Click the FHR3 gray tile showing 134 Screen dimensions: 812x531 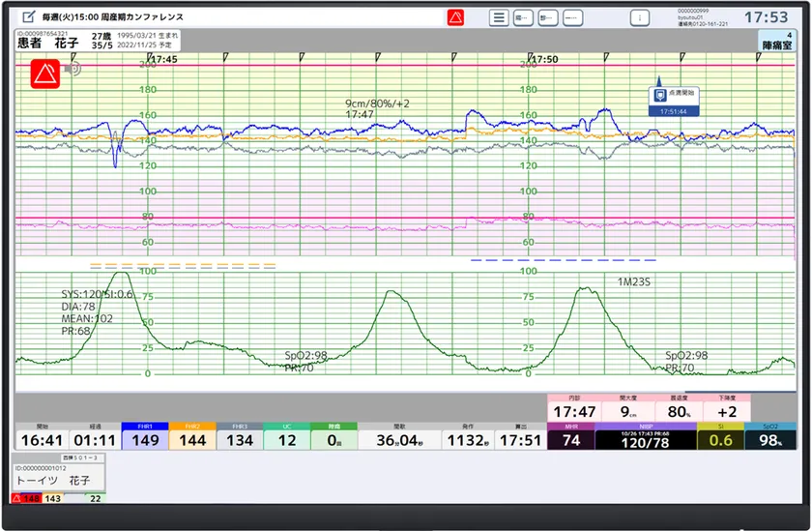pos(239,440)
